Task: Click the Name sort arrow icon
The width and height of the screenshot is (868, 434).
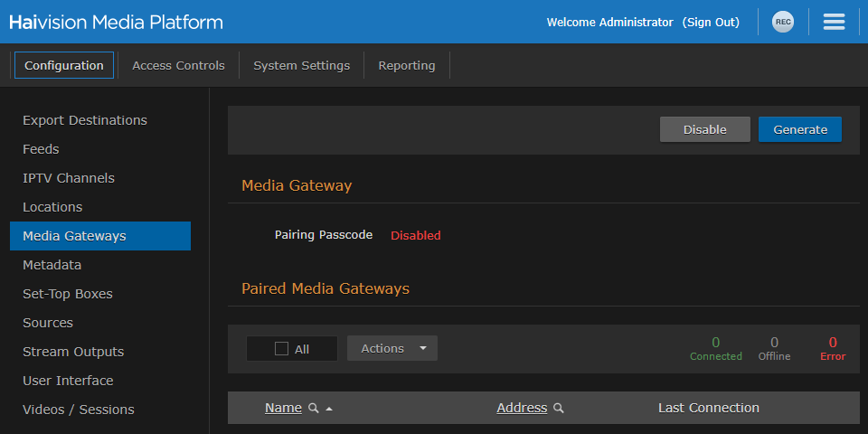Action: (x=329, y=409)
